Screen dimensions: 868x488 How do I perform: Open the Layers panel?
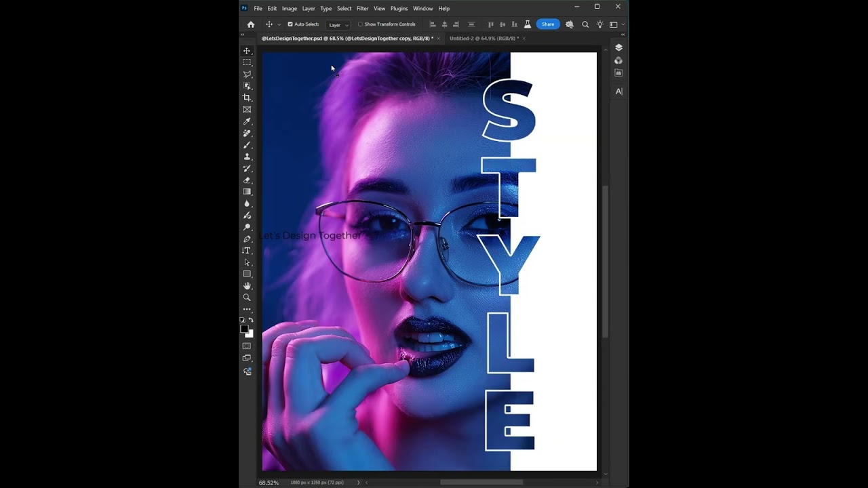click(x=618, y=47)
